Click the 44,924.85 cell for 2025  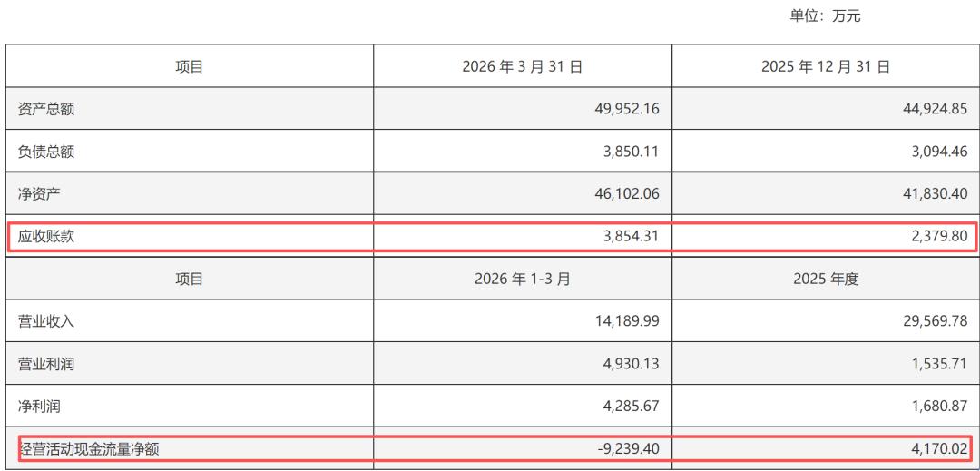pos(932,109)
